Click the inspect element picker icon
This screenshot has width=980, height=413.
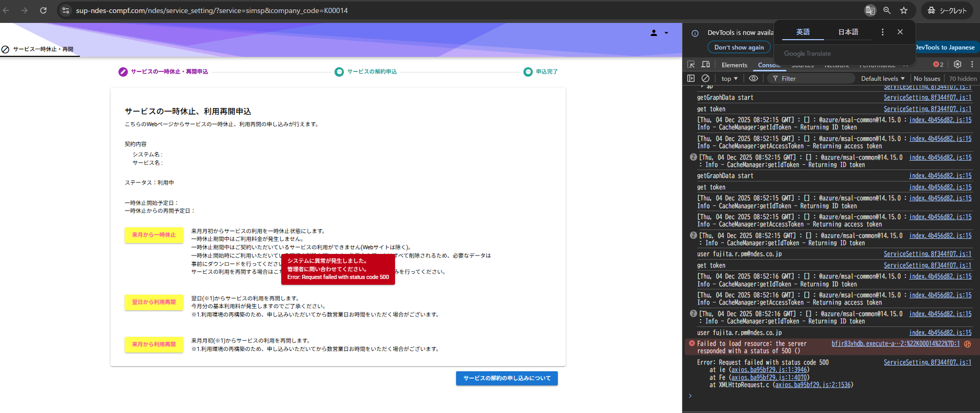point(691,65)
